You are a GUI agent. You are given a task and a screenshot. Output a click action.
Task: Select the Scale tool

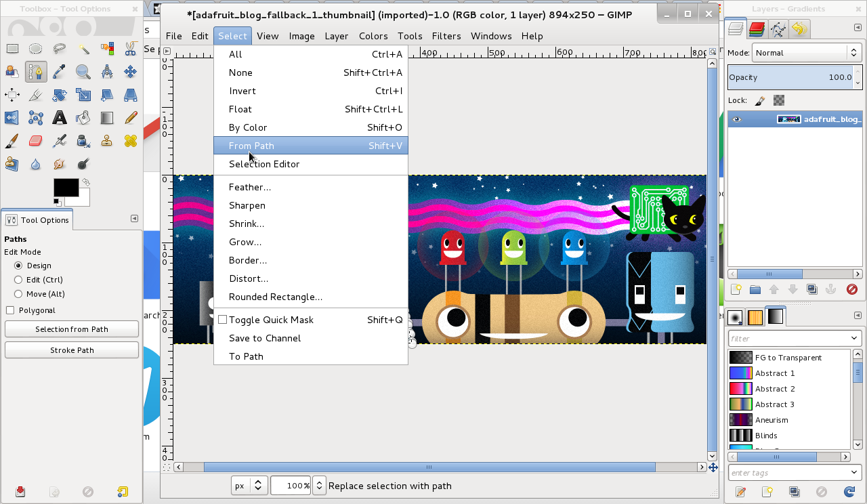(83, 95)
